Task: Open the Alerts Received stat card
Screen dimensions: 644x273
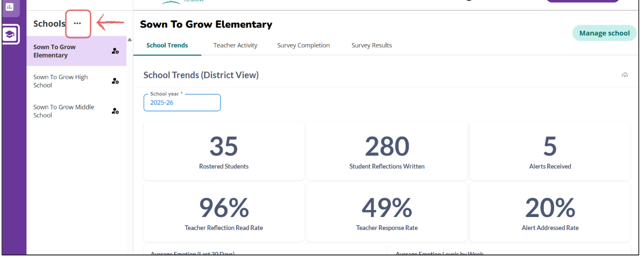Action: 550,151
